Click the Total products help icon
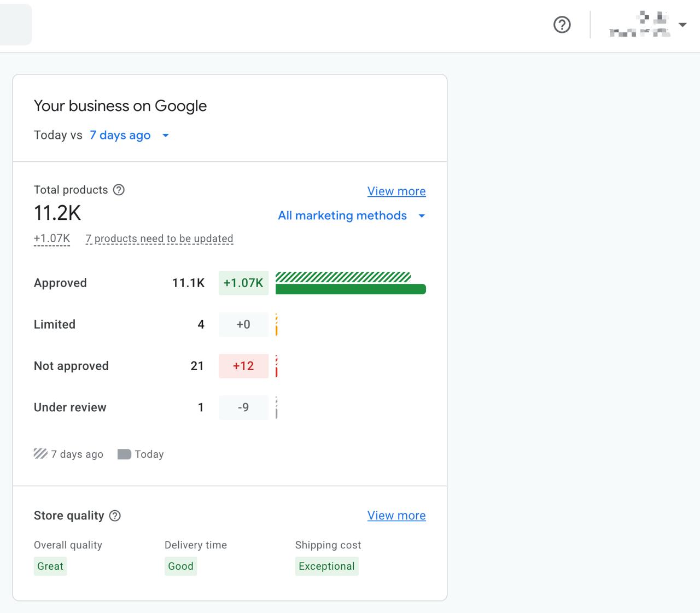 point(119,190)
